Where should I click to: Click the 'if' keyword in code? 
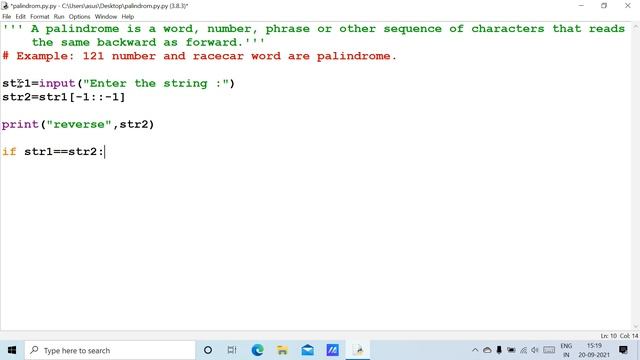pos(9,151)
